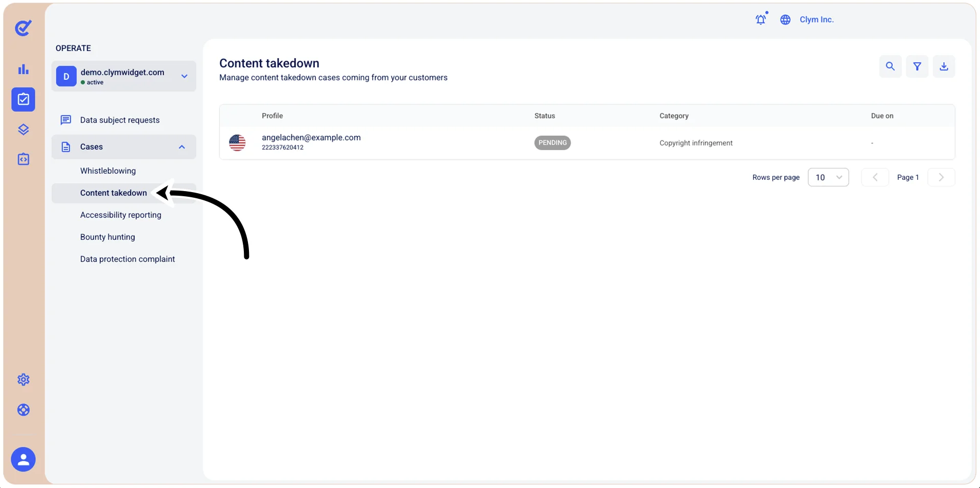Go to the next page arrow
This screenshot has height=488, width=980.
[941, 177]
